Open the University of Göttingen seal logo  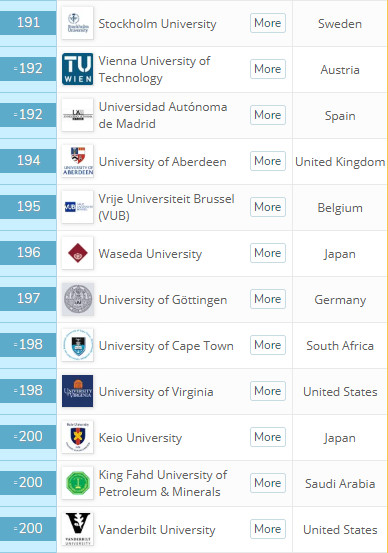(x=78, y=299)
